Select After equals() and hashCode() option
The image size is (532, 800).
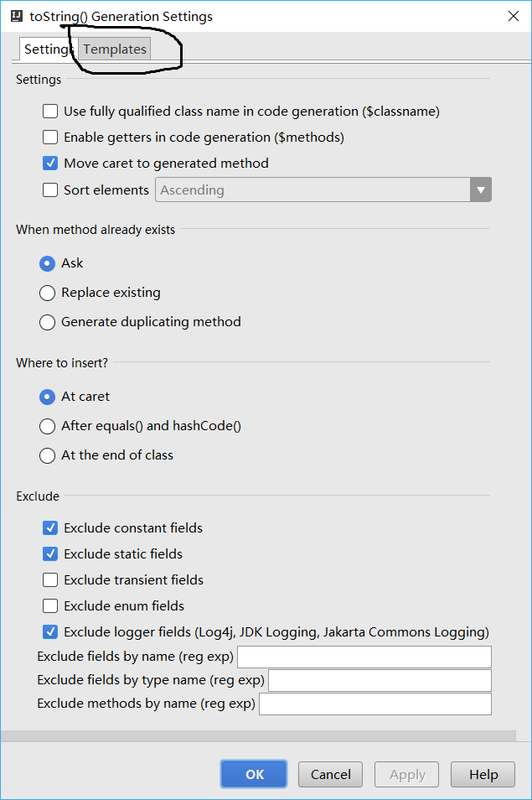click(x=48, y=426)
